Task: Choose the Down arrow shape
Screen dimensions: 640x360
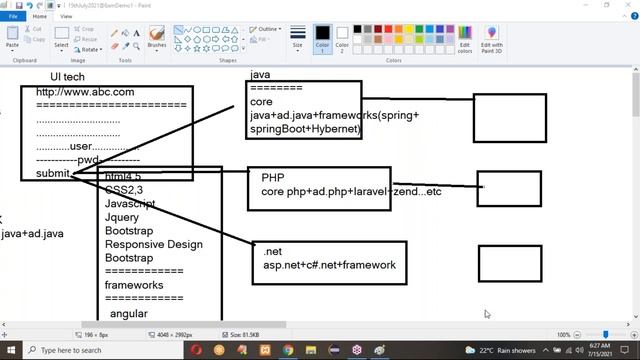Action: pyautogui.click(x=178, y=49)
